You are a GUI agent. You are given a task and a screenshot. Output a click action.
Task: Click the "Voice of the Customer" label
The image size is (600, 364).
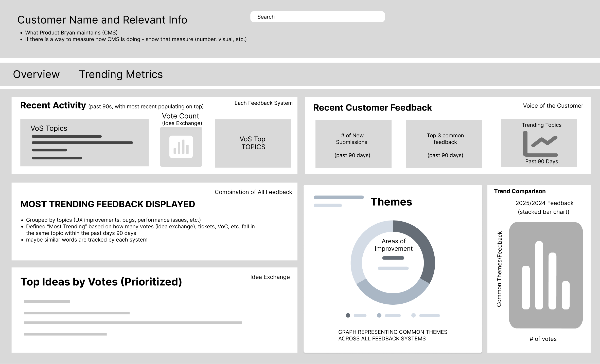(553, 106)
